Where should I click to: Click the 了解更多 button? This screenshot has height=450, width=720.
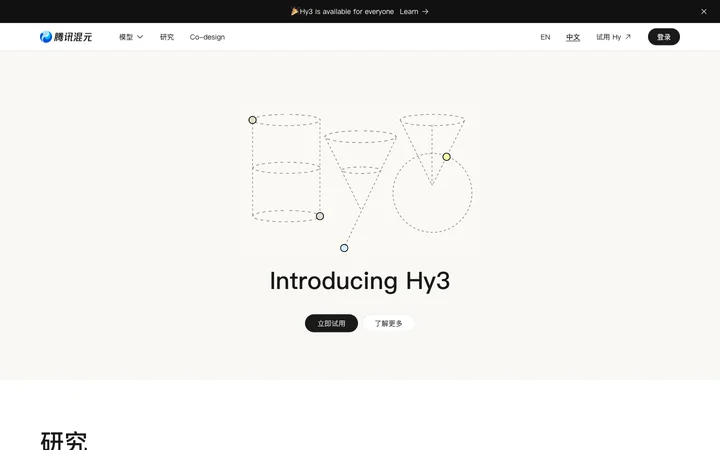click(388, 323)
